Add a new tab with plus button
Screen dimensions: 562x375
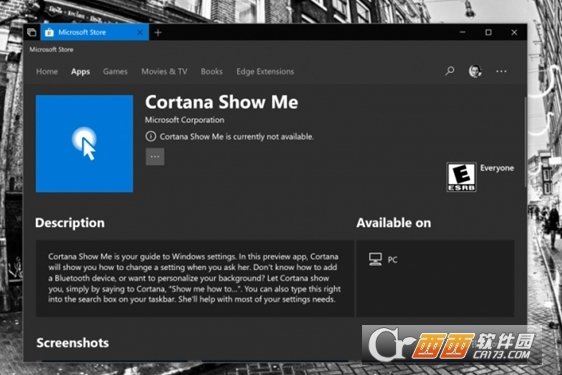(x=158, y=33)
